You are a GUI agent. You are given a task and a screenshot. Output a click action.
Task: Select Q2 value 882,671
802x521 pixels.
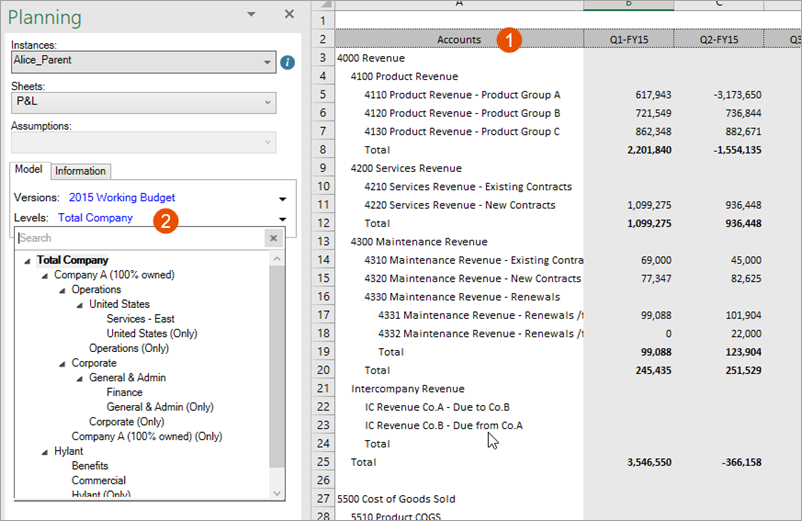coord(719,131)
